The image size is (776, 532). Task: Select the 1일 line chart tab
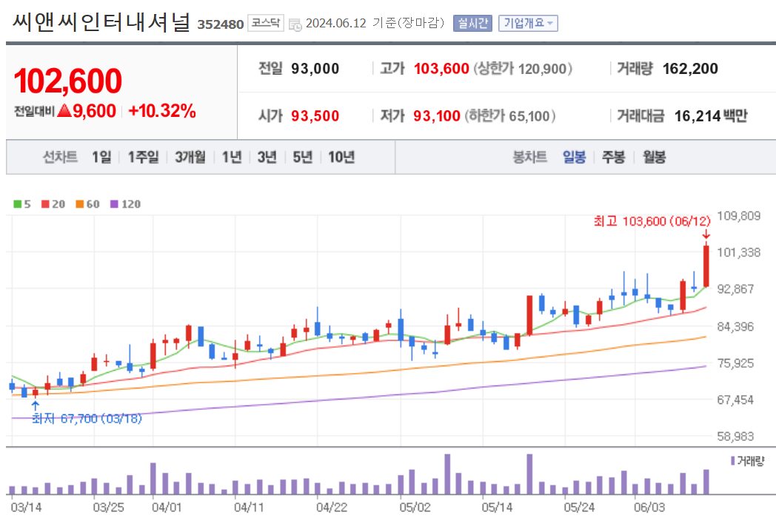pyautogui.click(x=101, y=157)
